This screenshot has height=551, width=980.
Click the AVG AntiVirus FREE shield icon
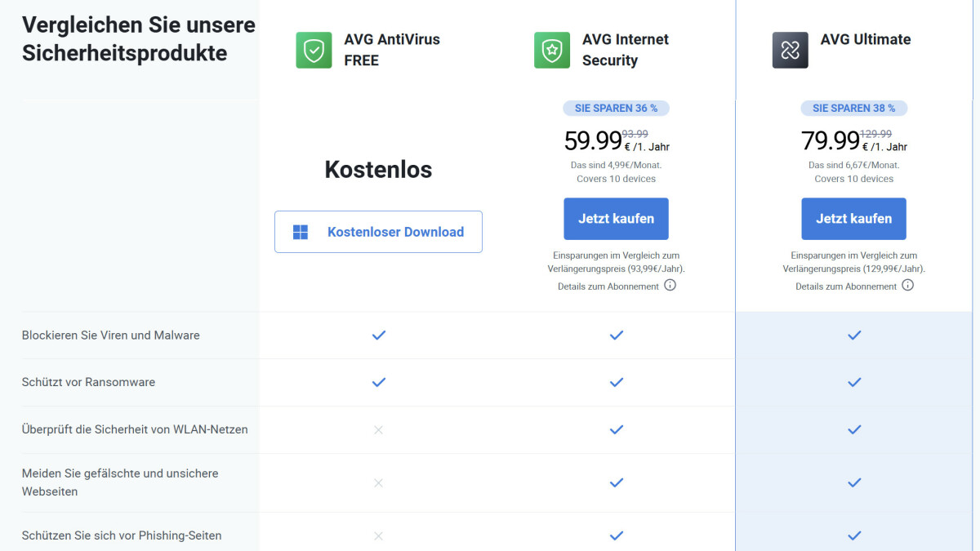[x=313, y=50]
